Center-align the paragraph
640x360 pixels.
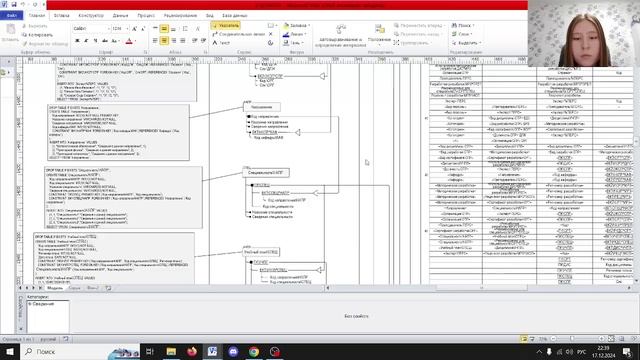coord(164,40)
